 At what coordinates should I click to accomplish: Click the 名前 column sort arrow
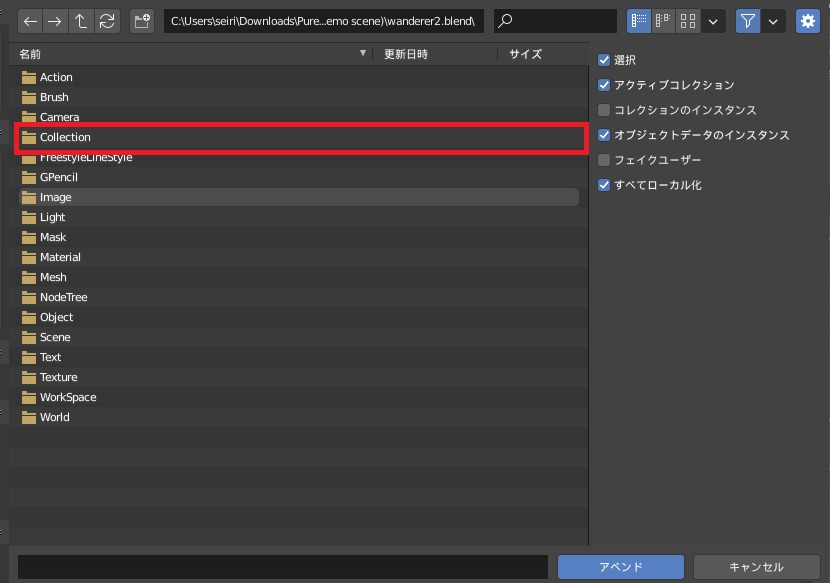(365, 54)
